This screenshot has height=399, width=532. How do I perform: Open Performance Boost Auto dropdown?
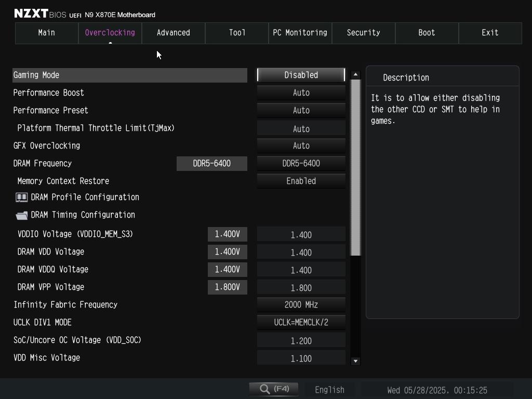pos(301,93)
